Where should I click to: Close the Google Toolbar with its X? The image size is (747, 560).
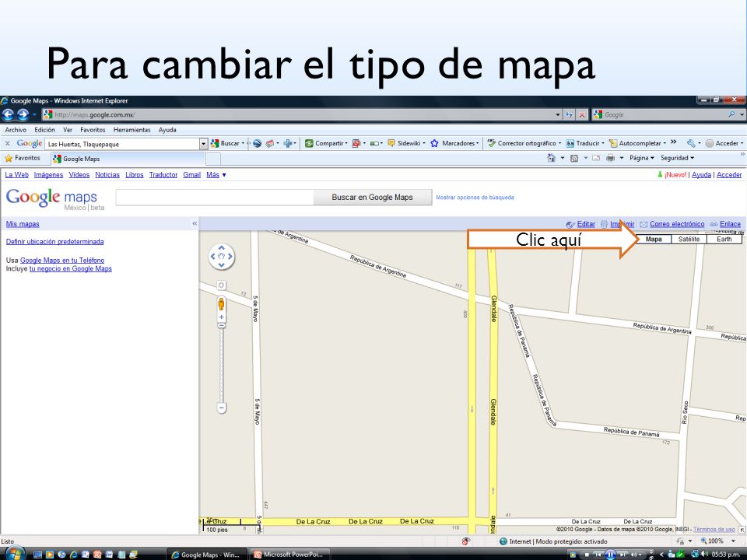(7, 143)
